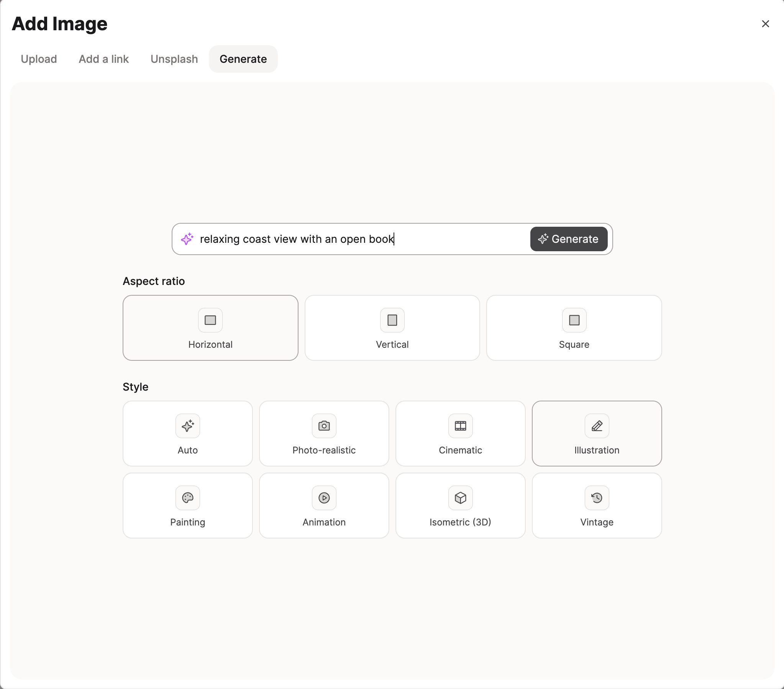Click the Vertical label text
The width and height of the screenshot is (784, 689).
(392, 344)
